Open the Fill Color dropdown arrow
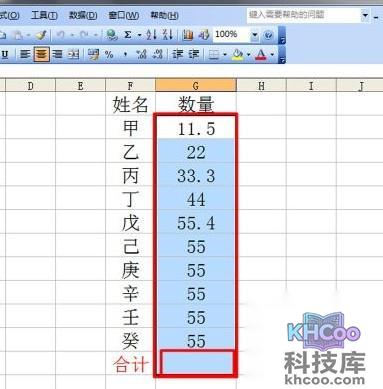This screenshot has height=389, width=383. (x=249, y=54)
